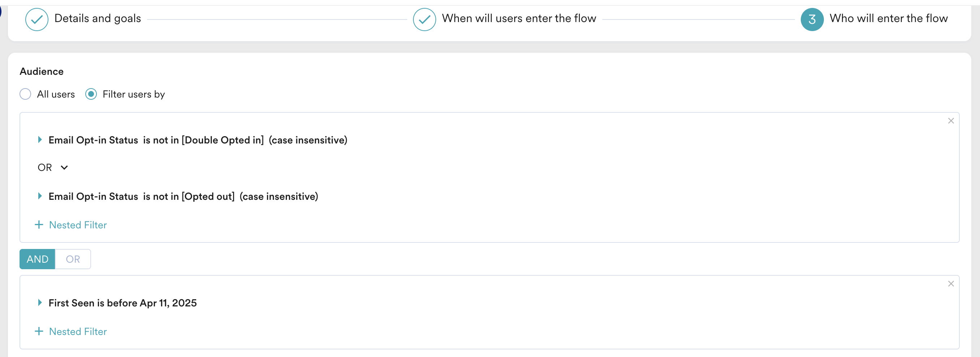Viewport: 980px width, 357px height.
Task: Click the step 3 circle icon
Action: pos(812,20)
